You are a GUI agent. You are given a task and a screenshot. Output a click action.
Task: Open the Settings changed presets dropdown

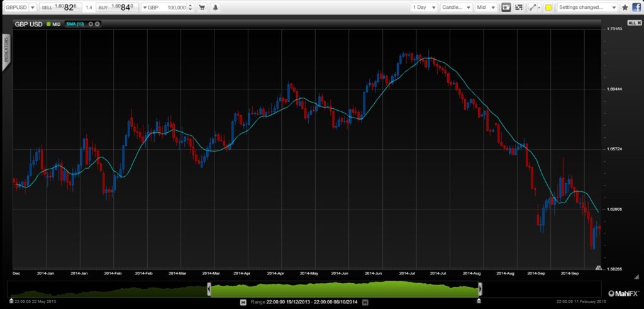click(587, 8)
